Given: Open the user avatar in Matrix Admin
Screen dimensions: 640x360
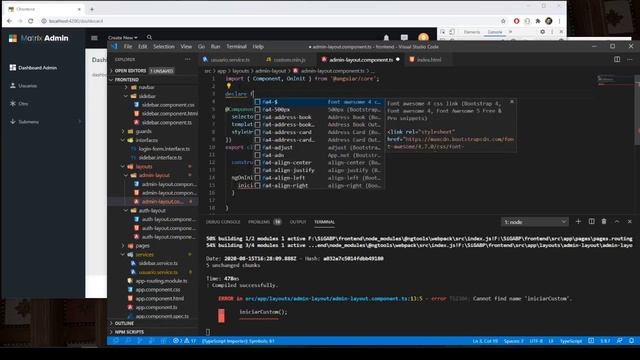Looking at the screenshot, I should point(423,38).
